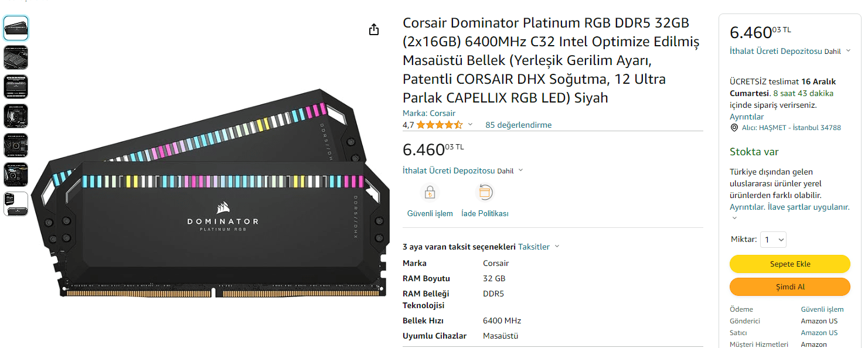This screenshot has height=348, width=868.
Task: Click the share icon above product image
Action: (374, 30)
